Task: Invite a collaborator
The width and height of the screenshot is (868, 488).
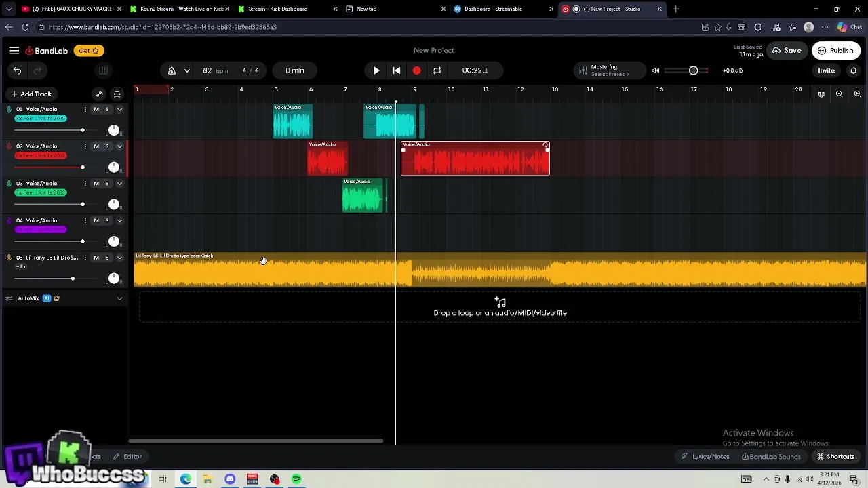Action: click(x=826, y=70)
